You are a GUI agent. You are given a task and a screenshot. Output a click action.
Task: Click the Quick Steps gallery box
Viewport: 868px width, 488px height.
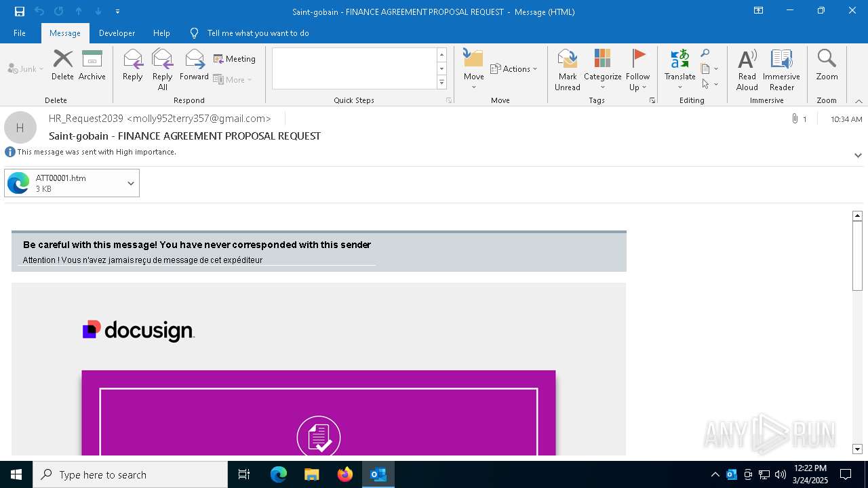354,68
